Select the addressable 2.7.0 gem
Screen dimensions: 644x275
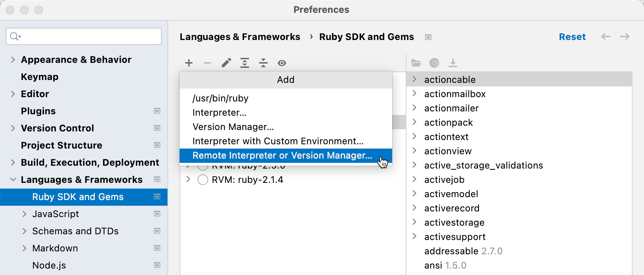(x=519, y=251)
